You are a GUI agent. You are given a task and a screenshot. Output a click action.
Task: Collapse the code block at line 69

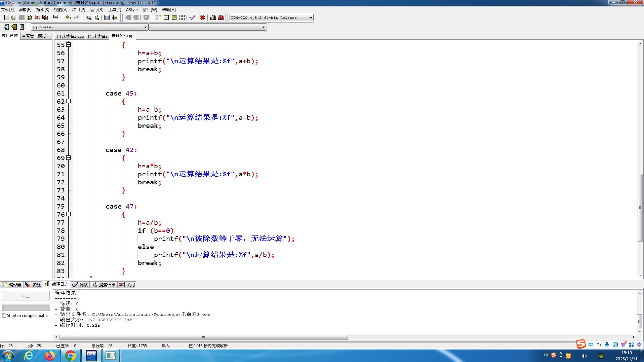point(69,157)
